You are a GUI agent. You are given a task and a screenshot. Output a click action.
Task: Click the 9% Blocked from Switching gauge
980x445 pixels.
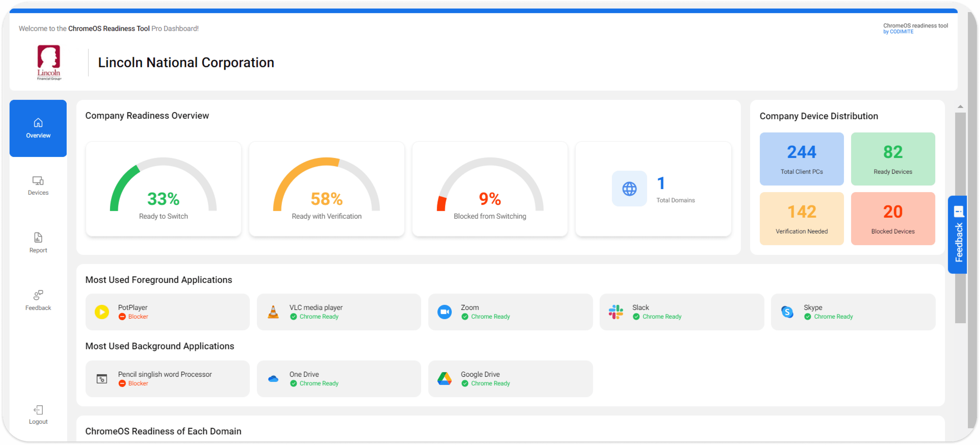pos(490,189)
